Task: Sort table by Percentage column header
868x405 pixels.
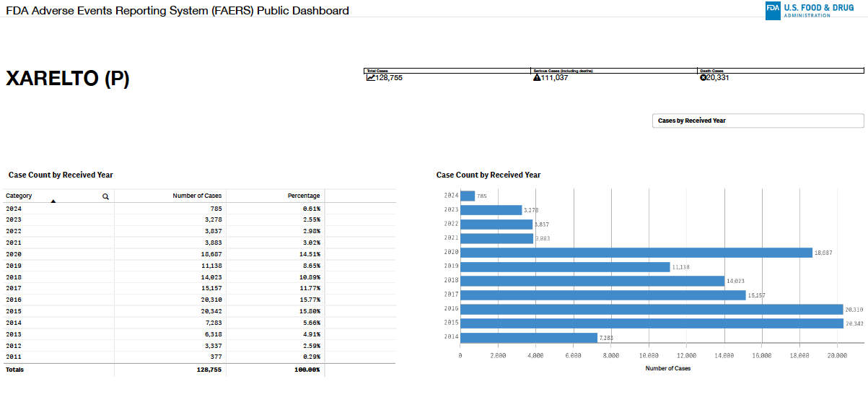Action: (x=304, y=196)
